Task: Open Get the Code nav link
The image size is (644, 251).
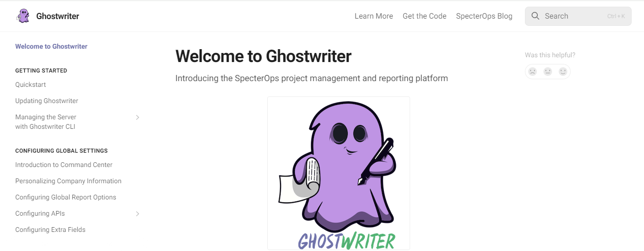Action: coord(424,16)
